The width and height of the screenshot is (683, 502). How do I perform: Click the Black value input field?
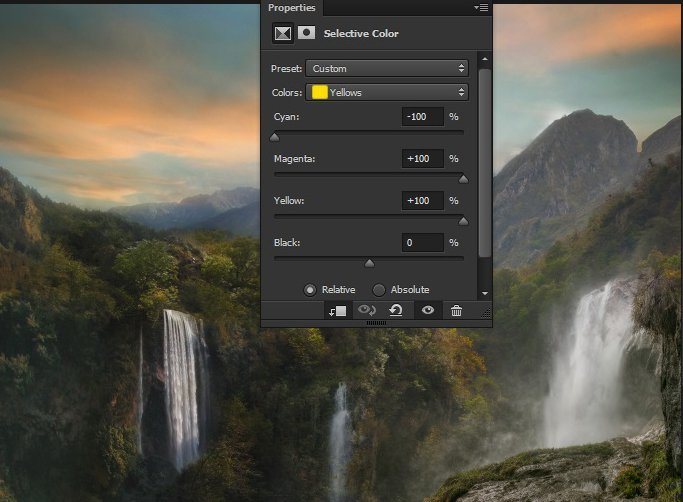(x=422, y=243)
